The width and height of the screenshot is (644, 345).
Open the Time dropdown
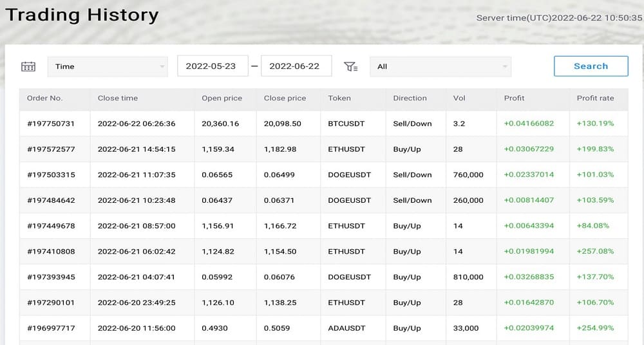(108, 66)
